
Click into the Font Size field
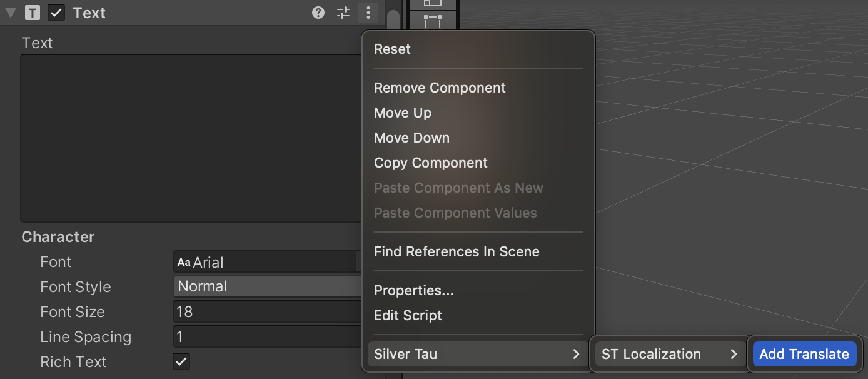(x=267, y=311)
